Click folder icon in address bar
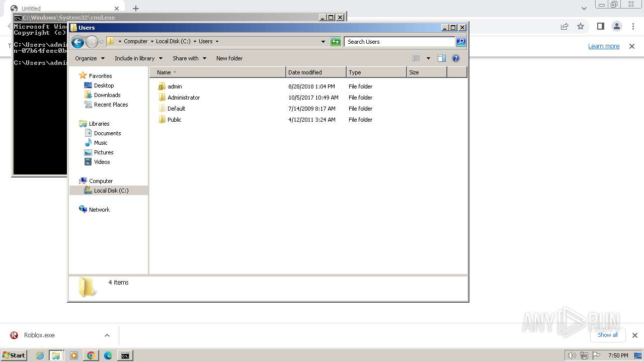Image resolution: width=644 pixels, height=362 pixels. 111,42
